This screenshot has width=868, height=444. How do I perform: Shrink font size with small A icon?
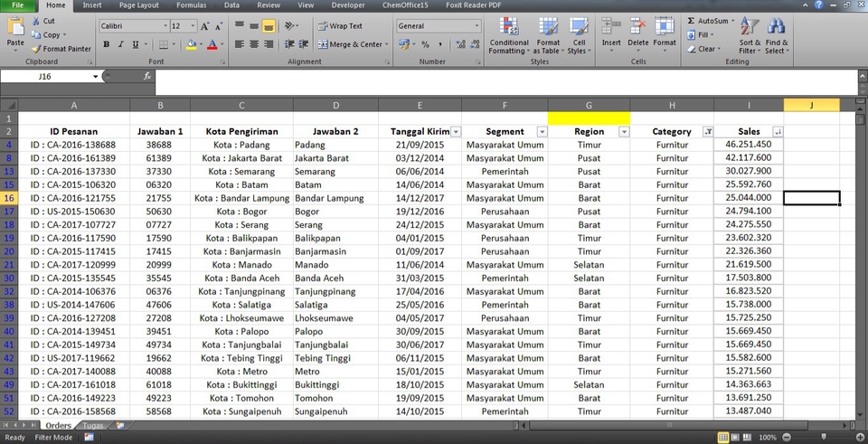point(219,26)
